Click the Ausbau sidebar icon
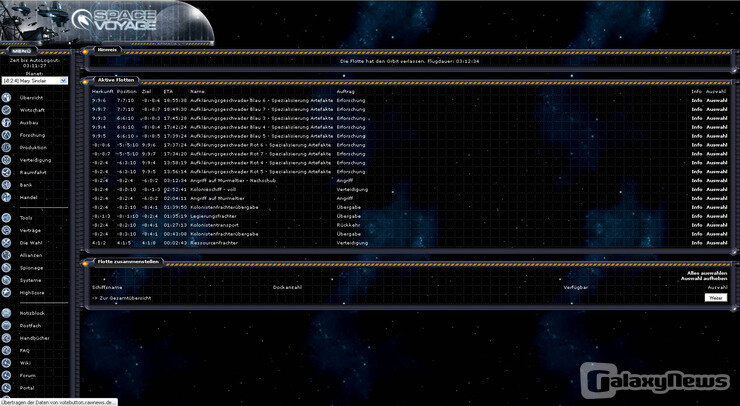 pos(6,123)
